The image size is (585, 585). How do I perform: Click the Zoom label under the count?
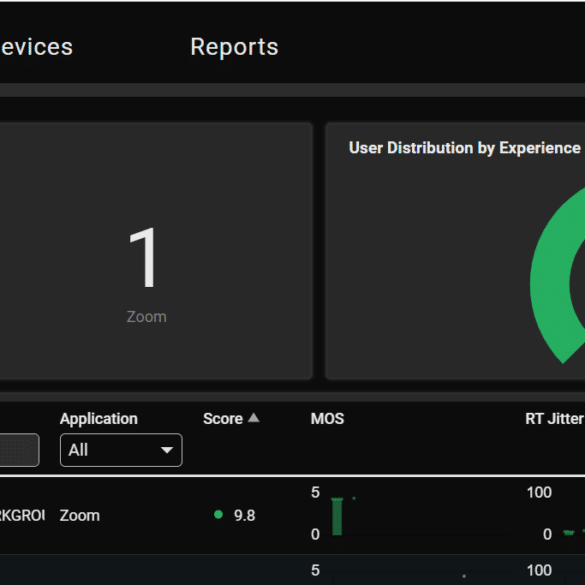(x=146, y=317)
